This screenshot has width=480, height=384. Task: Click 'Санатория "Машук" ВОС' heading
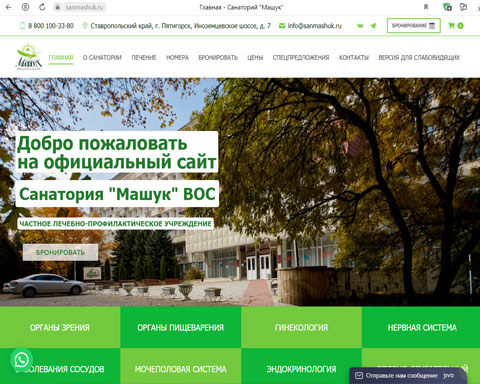pos(117,194)
